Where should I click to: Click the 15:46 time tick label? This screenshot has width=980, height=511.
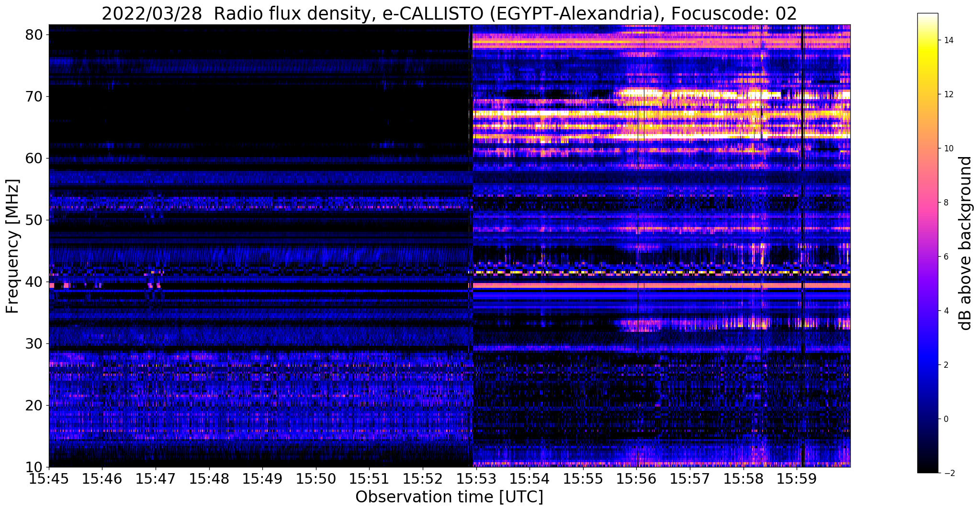(102, 478)
